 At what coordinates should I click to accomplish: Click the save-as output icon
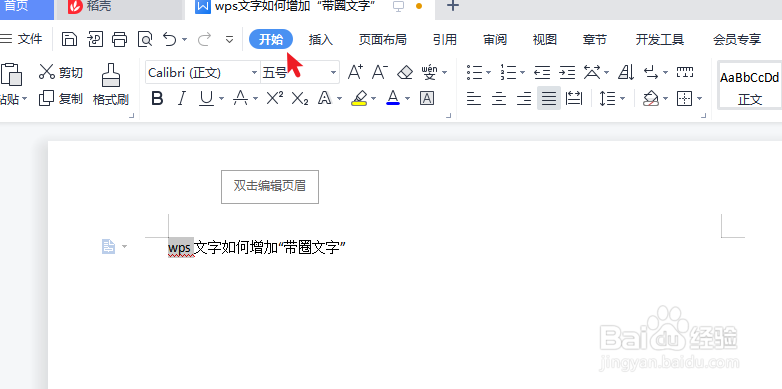coord(95,39)
